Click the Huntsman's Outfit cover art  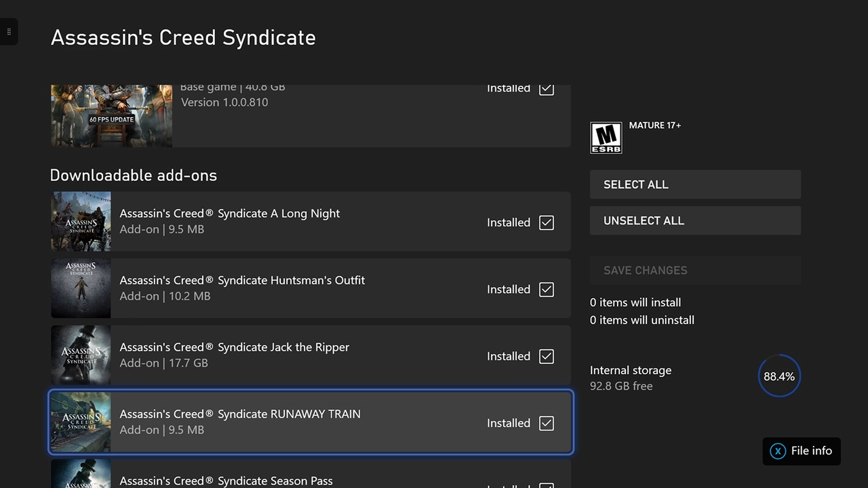(81, 288)
